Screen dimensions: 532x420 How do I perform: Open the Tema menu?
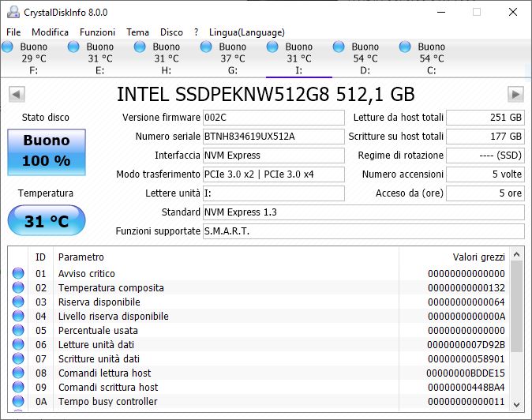[137, 32]
